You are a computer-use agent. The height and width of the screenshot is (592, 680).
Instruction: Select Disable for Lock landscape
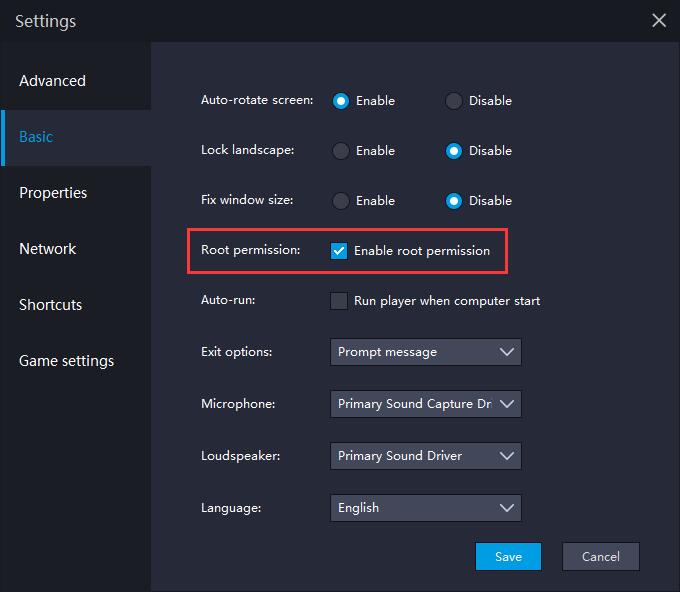point(454,151)
